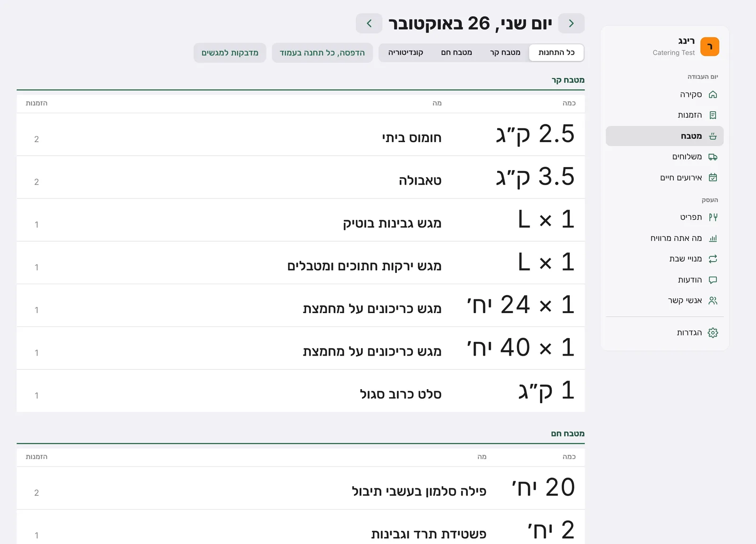The image size is (756, 544).
Task: Open אנשי קשר contacts icon
Action: (713, 300)
